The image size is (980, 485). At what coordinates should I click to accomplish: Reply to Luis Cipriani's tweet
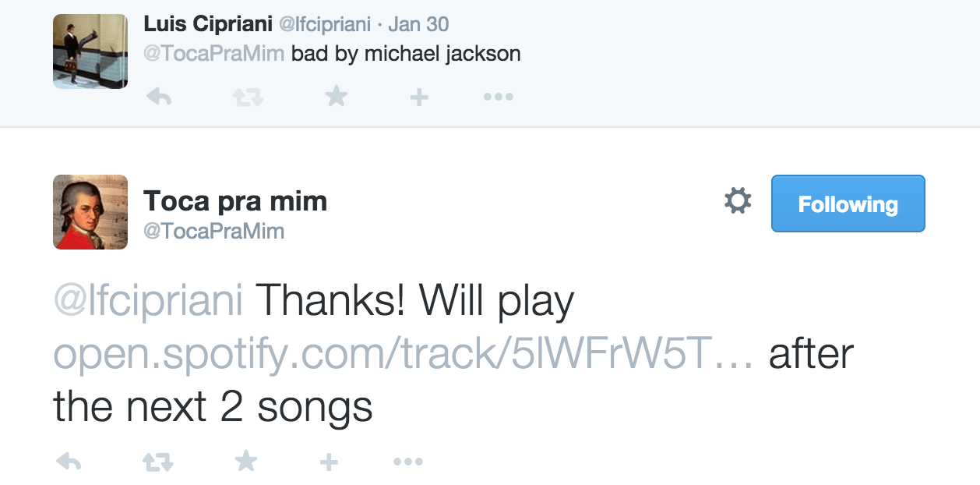pyautogui.click(x=159, y=97)
